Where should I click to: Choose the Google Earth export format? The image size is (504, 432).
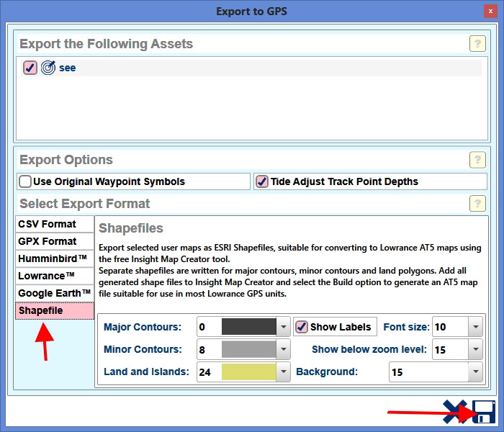(55, 293)
